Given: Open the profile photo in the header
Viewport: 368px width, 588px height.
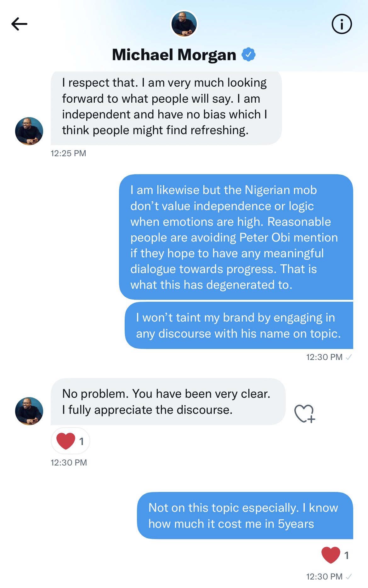Looking at the screenshot, I should pyautogui.click(x=184, y=24).
